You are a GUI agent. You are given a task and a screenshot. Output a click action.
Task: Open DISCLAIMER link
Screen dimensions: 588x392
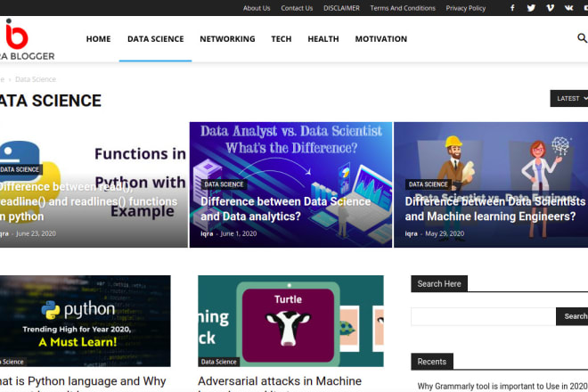click(x=341, y=8)
